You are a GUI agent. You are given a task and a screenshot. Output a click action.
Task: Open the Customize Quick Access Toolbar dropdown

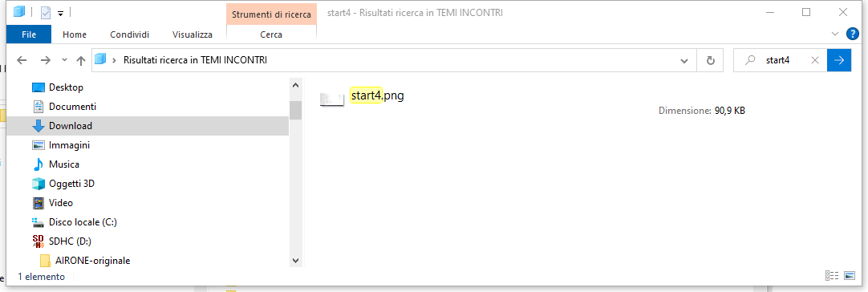coord(60,12)
